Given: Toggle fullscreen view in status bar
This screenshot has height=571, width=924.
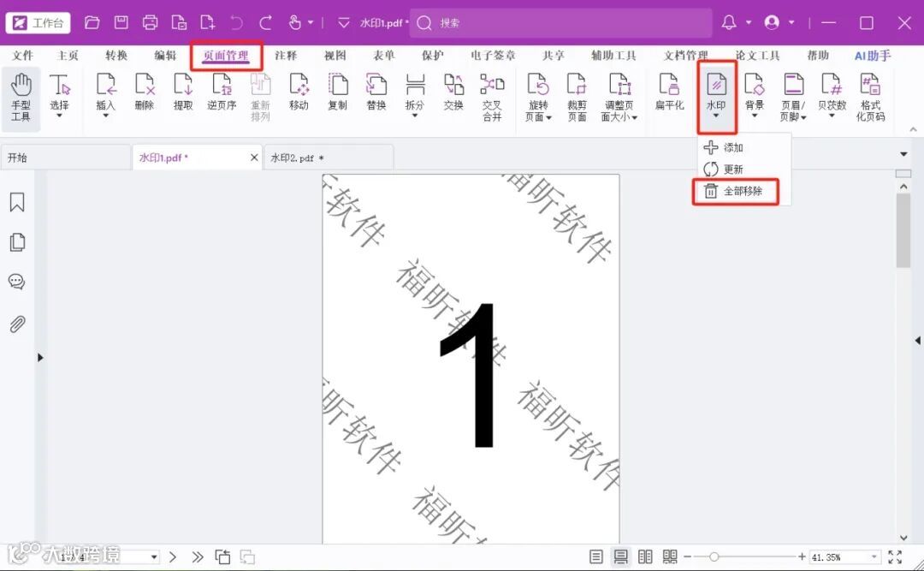Looking at the screenshot, I should (x=895, y=556).
